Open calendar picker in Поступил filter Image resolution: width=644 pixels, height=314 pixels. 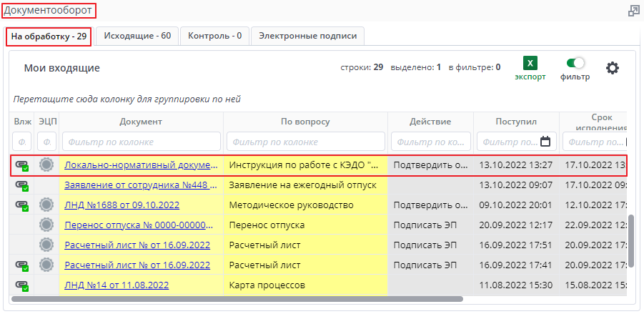click(545, 142)
